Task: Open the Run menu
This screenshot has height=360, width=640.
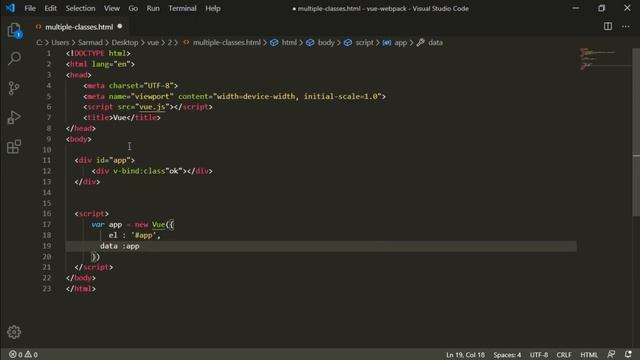Action: (153, 8)
